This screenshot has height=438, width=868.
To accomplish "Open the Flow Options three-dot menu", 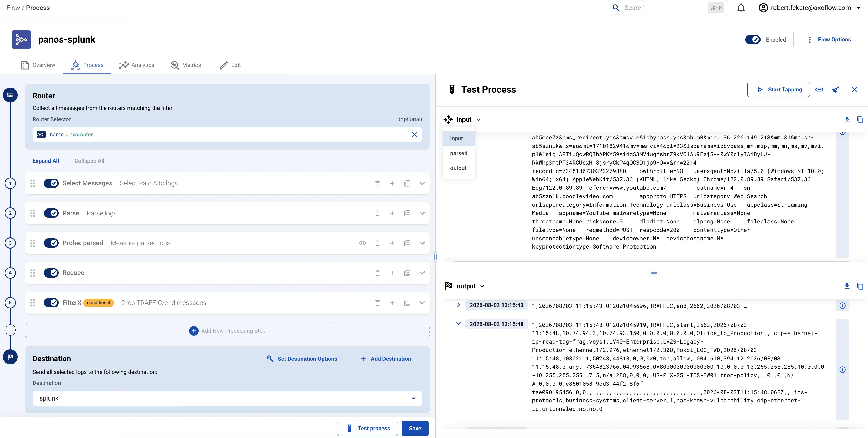I will click(x=809, y=40).
